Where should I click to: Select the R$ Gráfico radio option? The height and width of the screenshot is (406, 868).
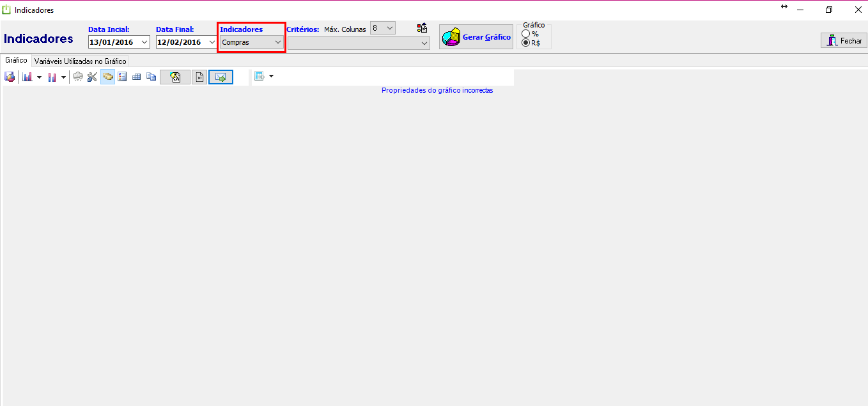point(526,43)
